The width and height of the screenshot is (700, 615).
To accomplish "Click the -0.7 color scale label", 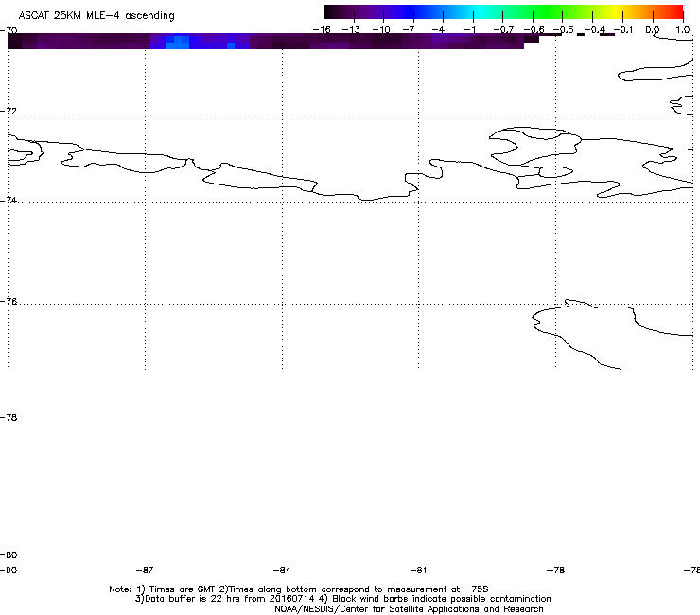I will pos(503,30).
